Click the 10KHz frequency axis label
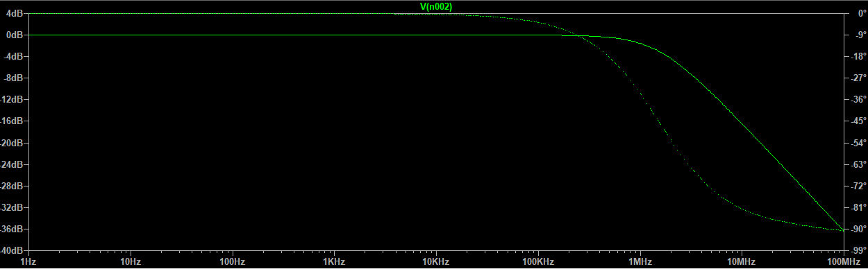Screen dimensions: 868x269 point(436,261)
